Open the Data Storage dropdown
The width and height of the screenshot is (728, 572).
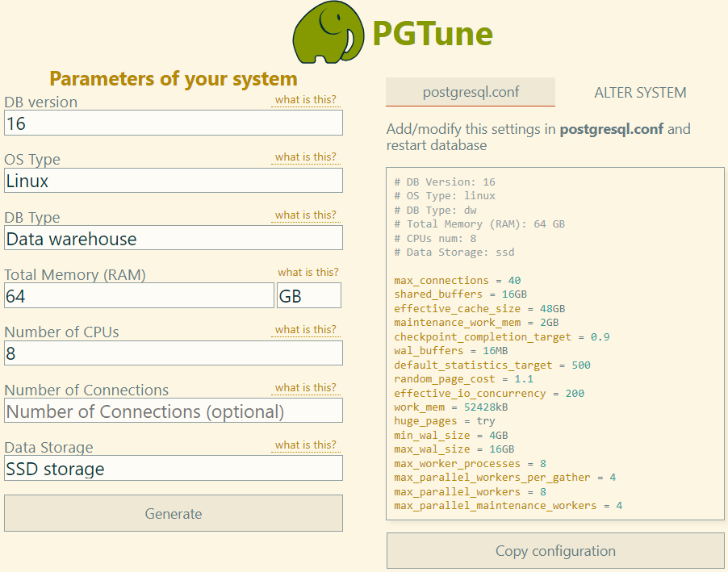point(173,468)
